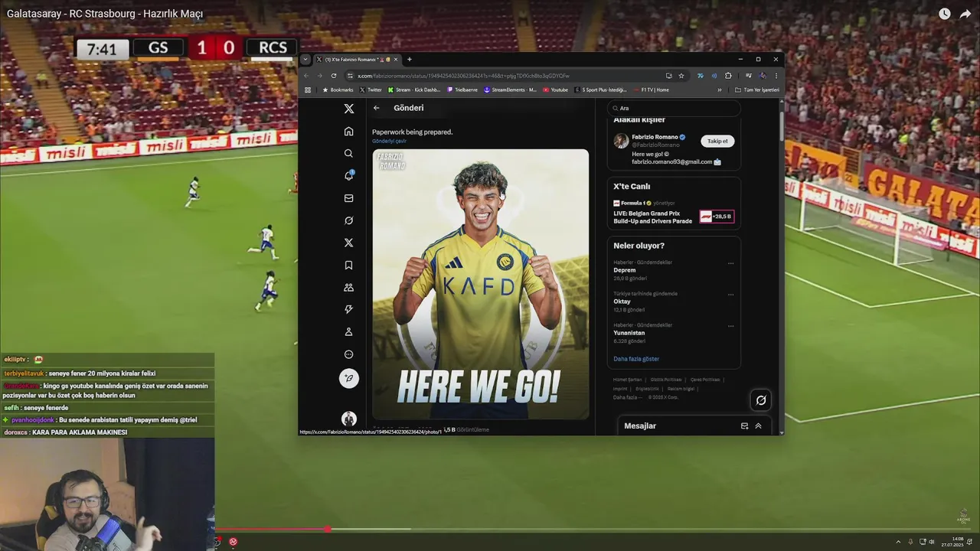This screenshot has height=551, width=980.
Task: Click YouTube Share arrow icon
Action: [x=965, y=14]
